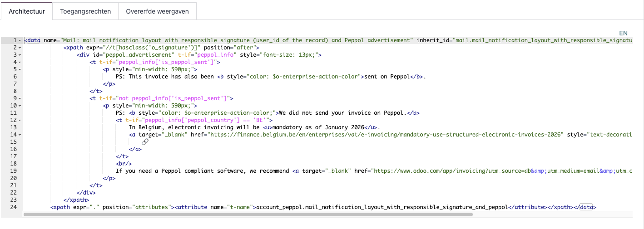
Task: Click line number 24 in the gutter
Action: (13, 207)
